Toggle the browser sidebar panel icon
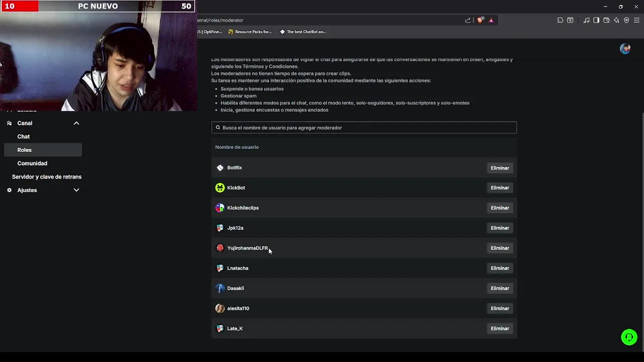This screenshot has width=644, height=362. tap(596, 20)
